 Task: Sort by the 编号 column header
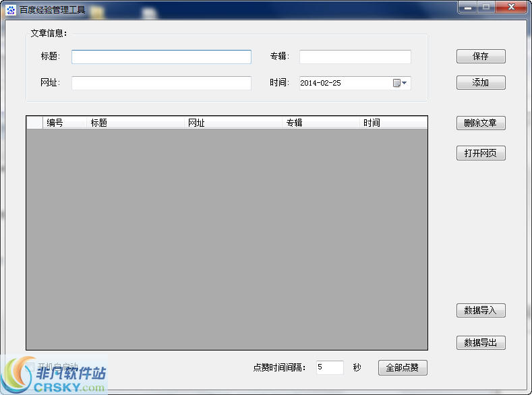point(65,123)
